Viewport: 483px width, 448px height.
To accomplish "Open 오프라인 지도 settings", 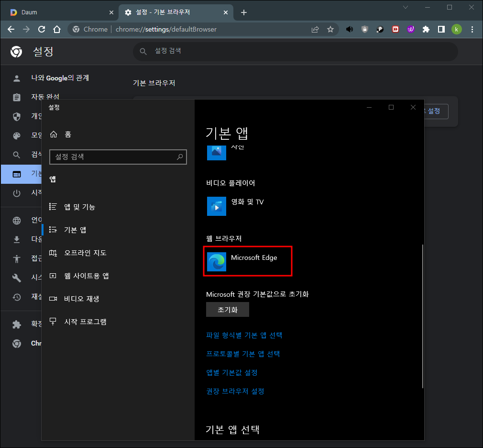I will tap(85, 253).
